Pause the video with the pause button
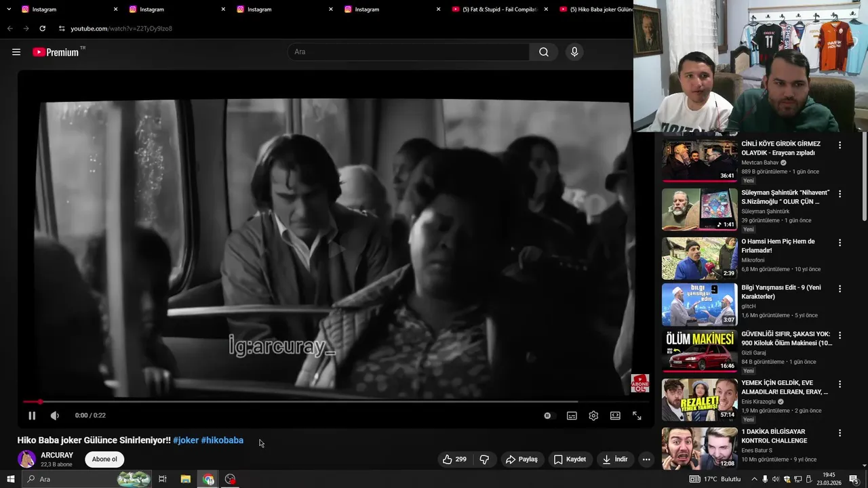 32,415
